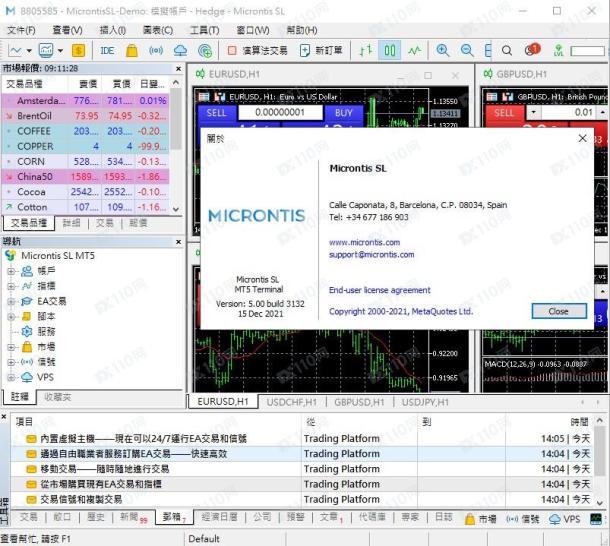Screen dimensions: 610x546
Task: Close the Market Watch panel
Action: tap(178, 69)
